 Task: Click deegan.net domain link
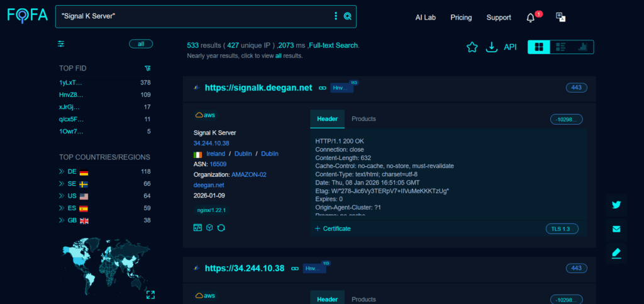pos(209,185)
